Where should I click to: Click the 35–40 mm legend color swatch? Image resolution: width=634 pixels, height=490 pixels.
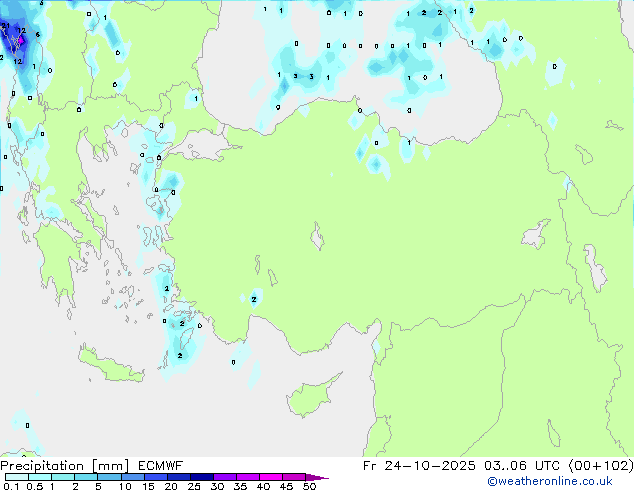coord(248,477)
